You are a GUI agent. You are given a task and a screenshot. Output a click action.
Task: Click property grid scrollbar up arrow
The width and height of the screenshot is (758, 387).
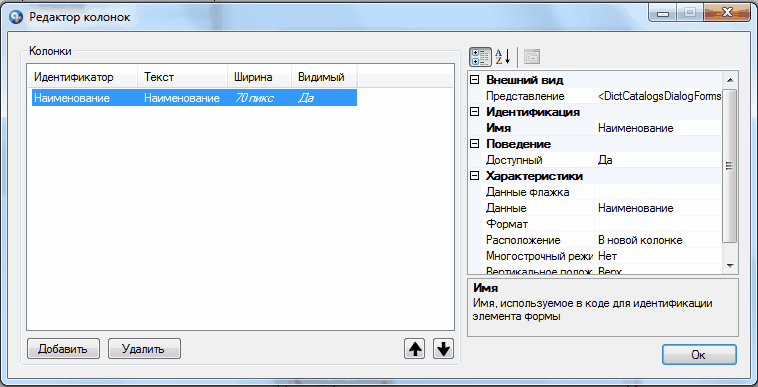point(730,80)
